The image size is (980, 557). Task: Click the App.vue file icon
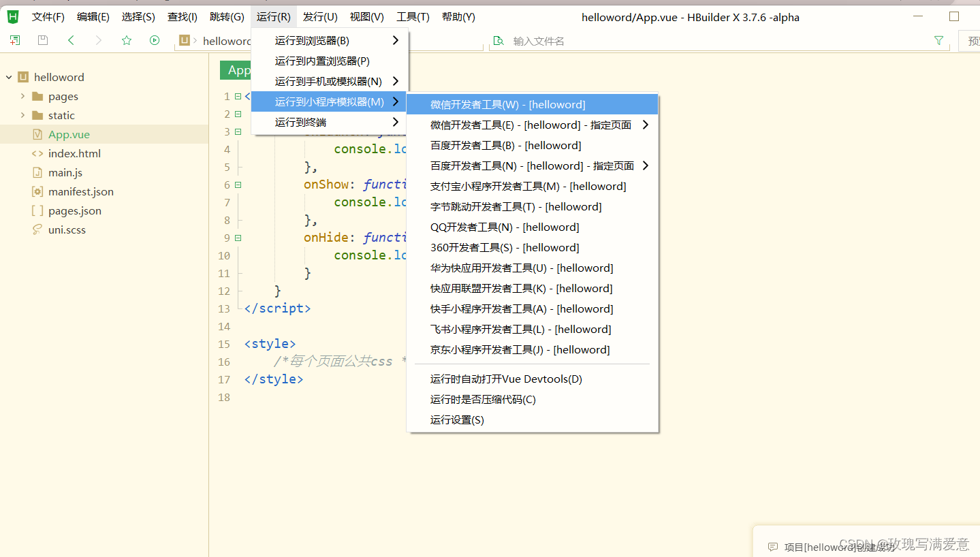(37, 135)
